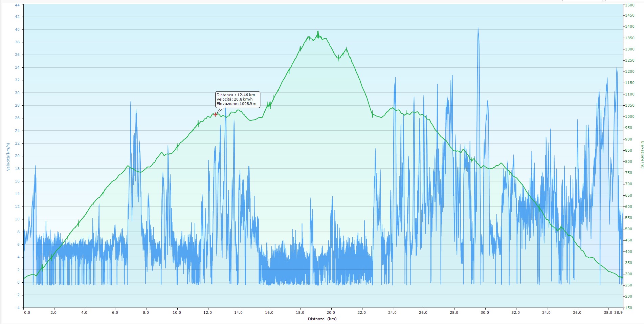Click the 1000 label on elevation axis
This screenshot has width=644, height=324.
(630, 117)
